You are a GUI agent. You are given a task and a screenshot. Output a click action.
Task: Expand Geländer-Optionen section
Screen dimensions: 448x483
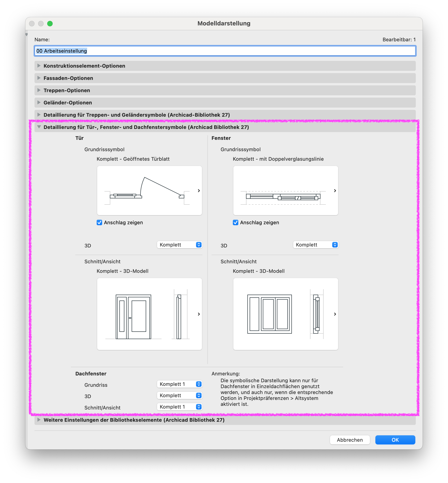pos(225,103)
